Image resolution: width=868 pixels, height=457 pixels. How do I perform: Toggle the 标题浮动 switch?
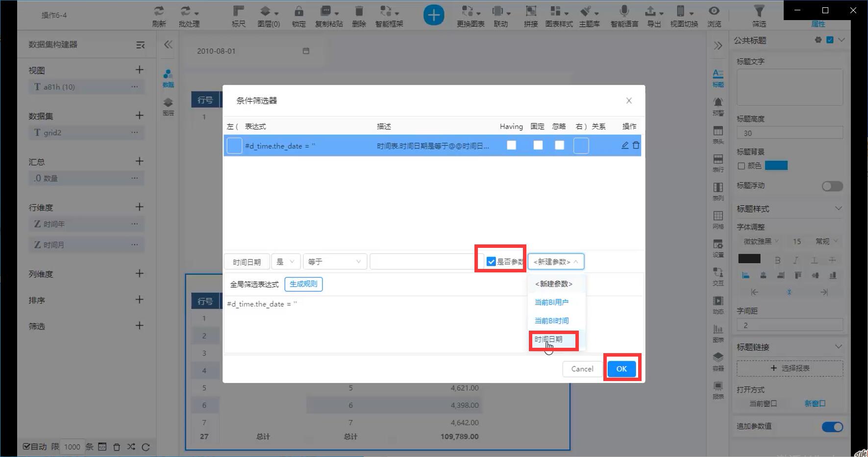[x=832, y=186]
